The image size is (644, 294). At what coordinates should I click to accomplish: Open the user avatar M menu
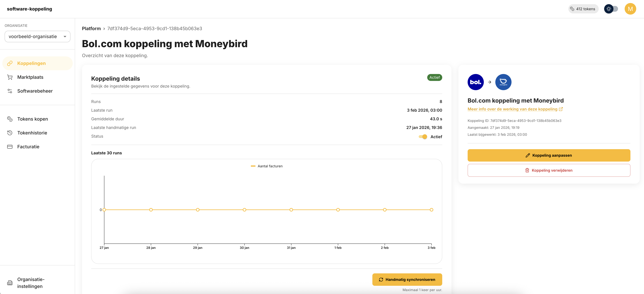click(630, 9)
